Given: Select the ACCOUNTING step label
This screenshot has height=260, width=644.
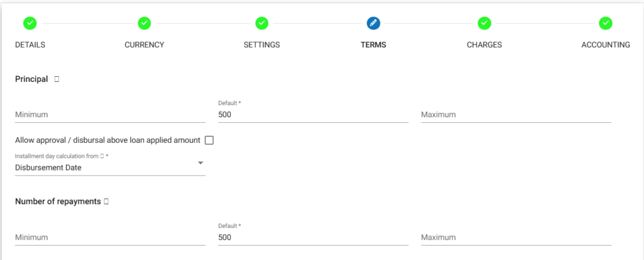Looking at the screenshot, I should pyautogui.click(x=606, y=45).
